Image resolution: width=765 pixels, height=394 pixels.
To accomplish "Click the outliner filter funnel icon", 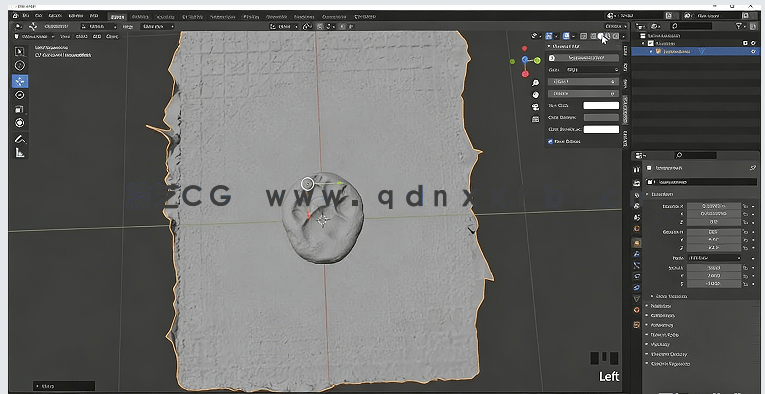I will (x=740, y=26).
